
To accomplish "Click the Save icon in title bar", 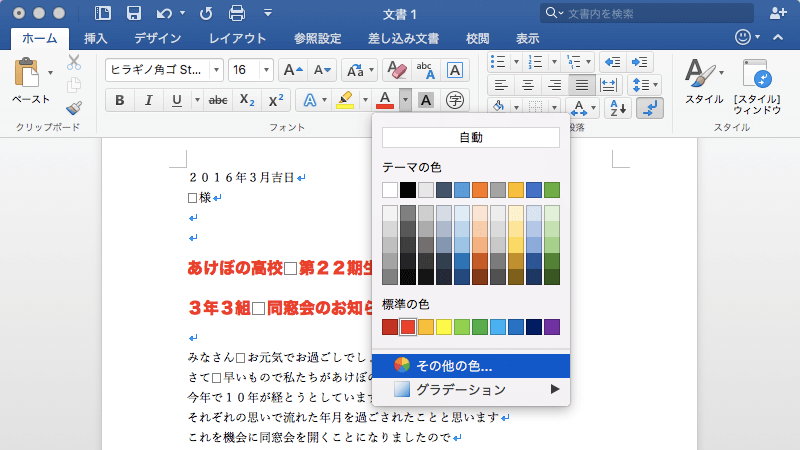I will [134, 13].
